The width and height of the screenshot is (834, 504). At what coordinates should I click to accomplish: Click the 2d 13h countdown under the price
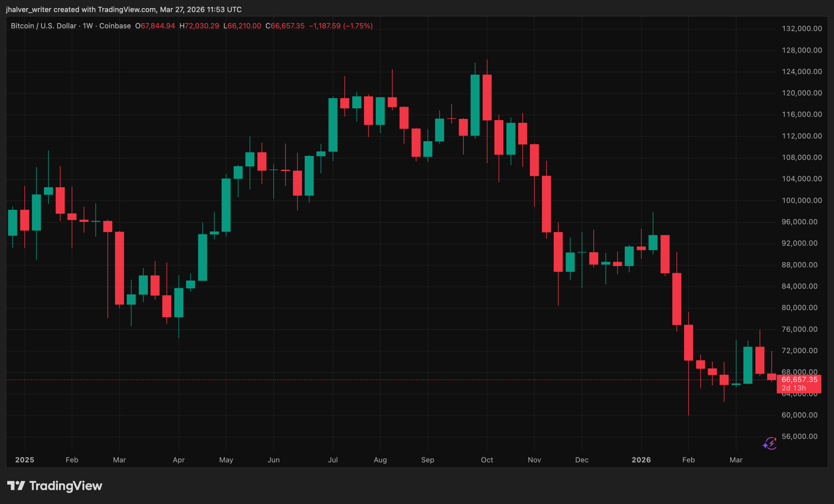793,388
